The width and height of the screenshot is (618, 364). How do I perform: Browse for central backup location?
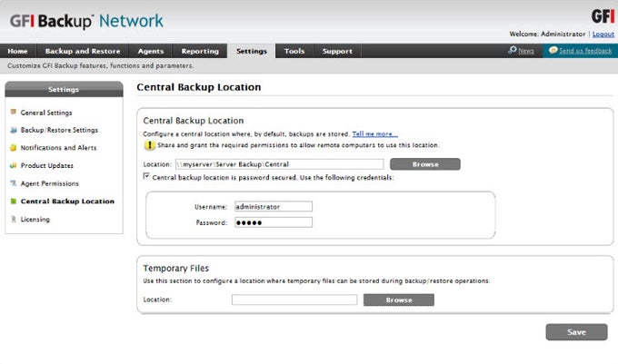click(425, 164)
